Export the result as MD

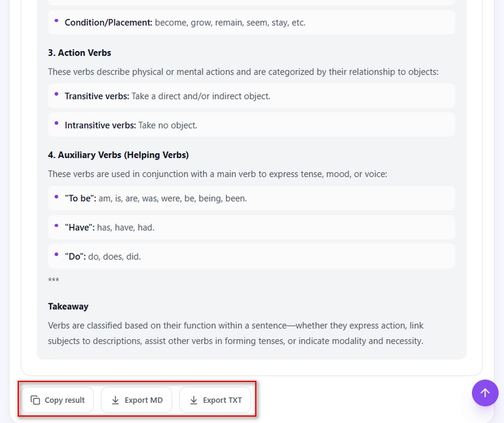[136, 400]
